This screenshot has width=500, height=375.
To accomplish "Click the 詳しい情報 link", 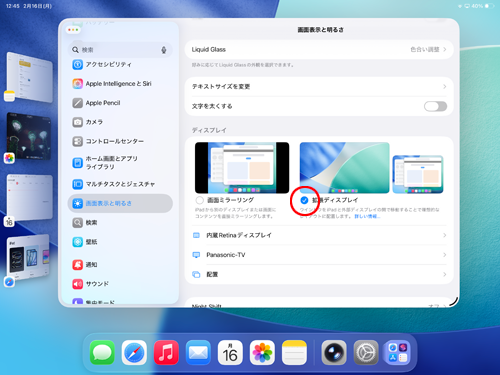I will click(x=367, y=216).
